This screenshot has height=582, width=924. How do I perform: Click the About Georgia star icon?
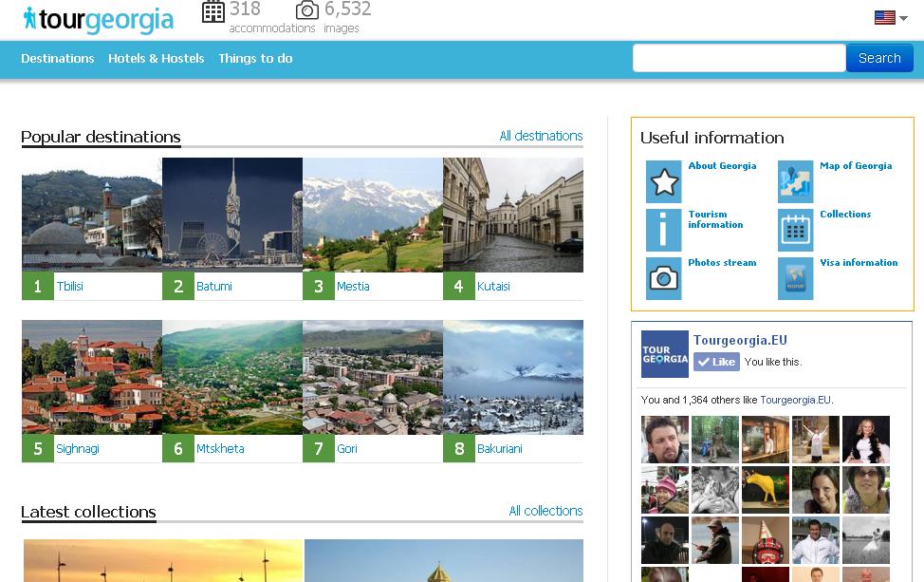coord(663,181)
